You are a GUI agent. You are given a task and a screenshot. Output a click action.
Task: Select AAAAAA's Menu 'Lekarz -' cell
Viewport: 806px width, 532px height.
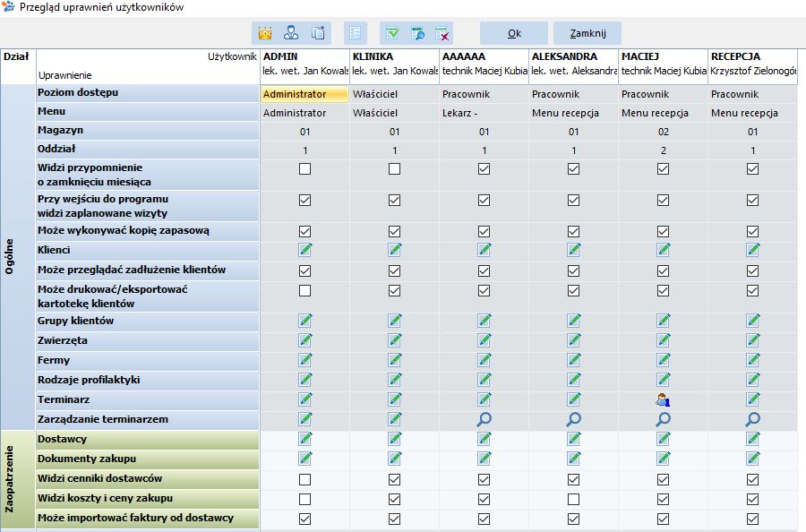484,113
